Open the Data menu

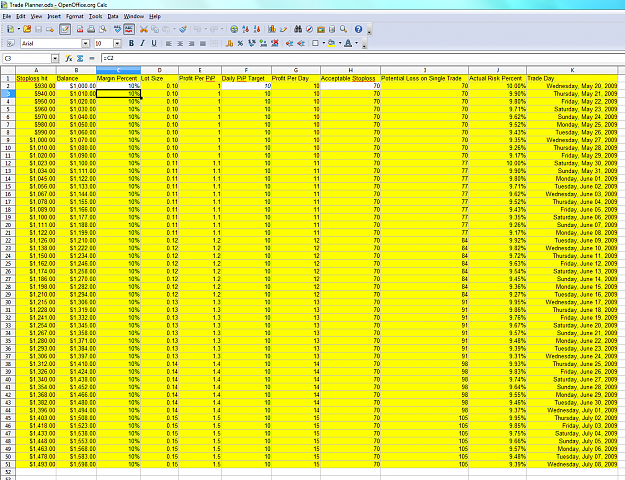(113, 16)
